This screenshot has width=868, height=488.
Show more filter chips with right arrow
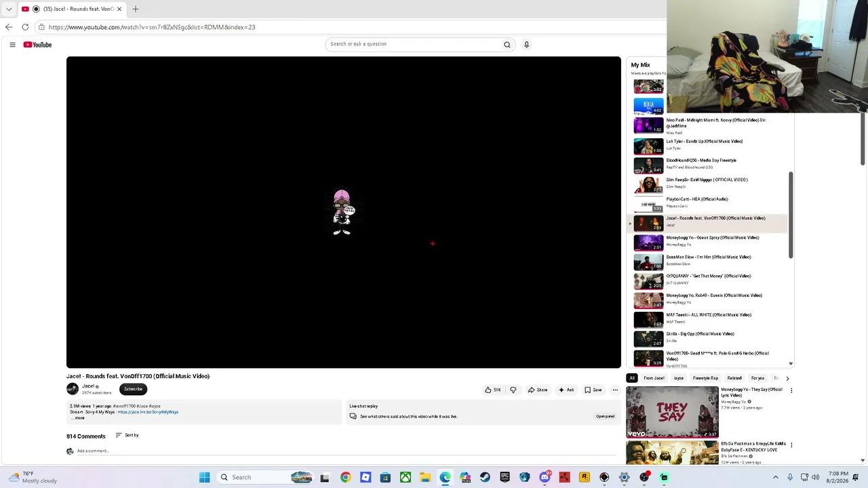[x=787, y=378]
